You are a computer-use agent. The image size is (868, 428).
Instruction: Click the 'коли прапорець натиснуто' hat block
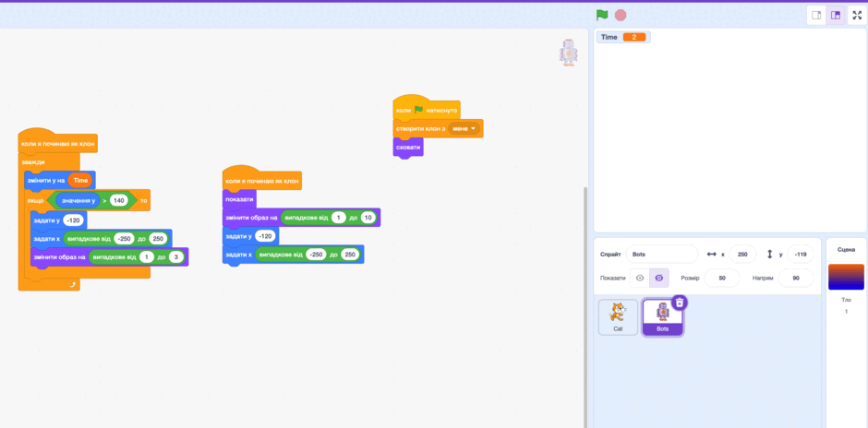(427, 110)
